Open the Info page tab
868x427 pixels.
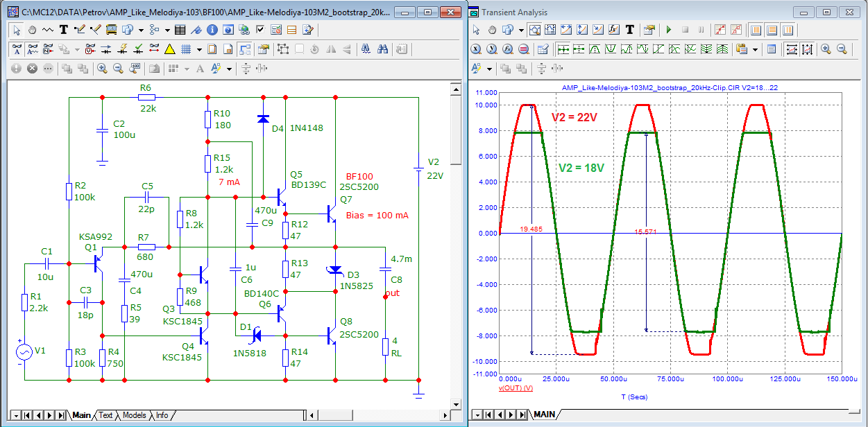tap(162, 415)
